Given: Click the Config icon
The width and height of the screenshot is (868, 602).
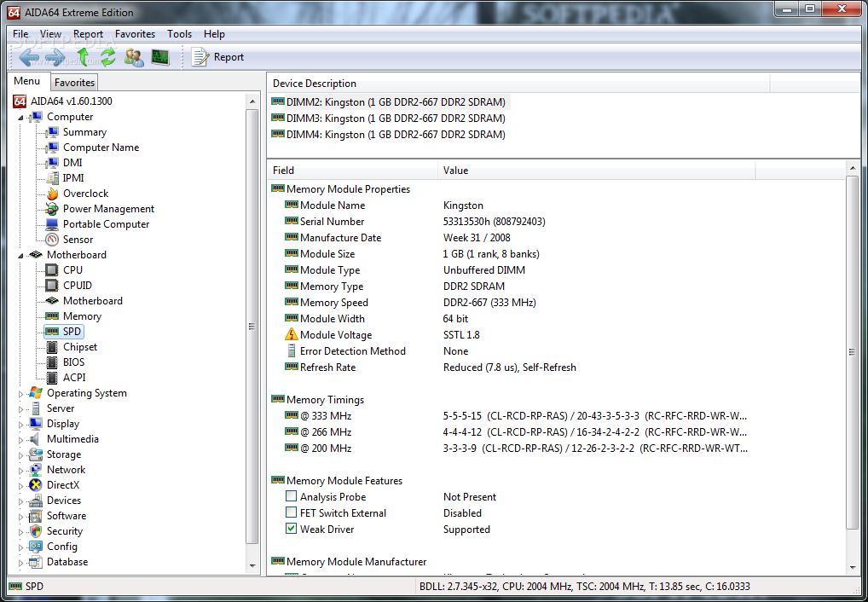Looking at the screenshot, I should click(36, 547).
